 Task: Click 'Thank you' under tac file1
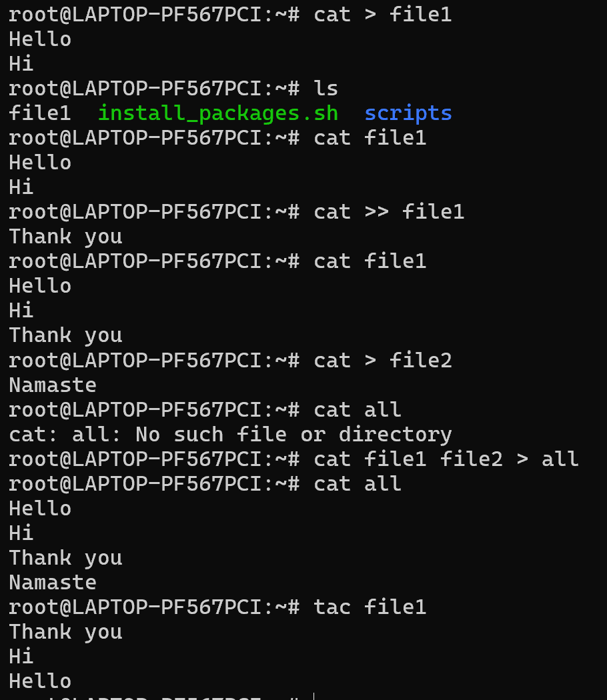pos(65,632)
